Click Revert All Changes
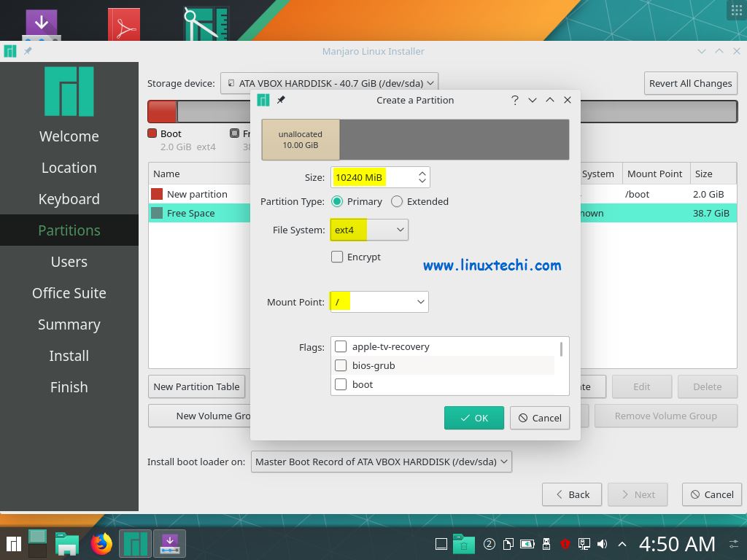The height and width of the screenshot is (560, 747). (x=689, y=83)
